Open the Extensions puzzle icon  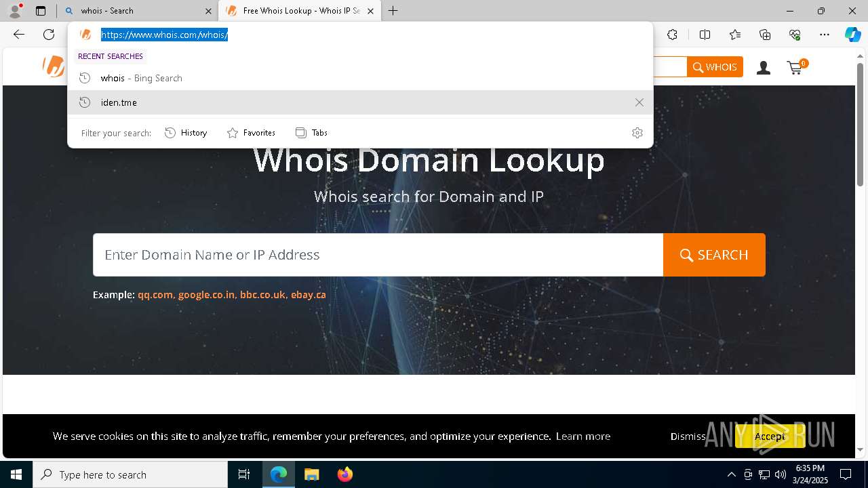pos(672,35)
